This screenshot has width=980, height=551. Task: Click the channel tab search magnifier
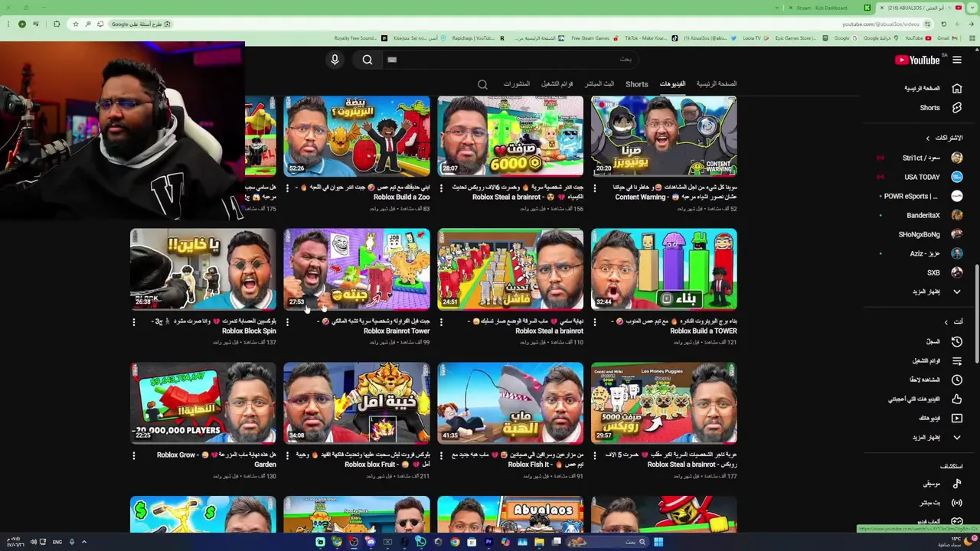tap(482, 84)
